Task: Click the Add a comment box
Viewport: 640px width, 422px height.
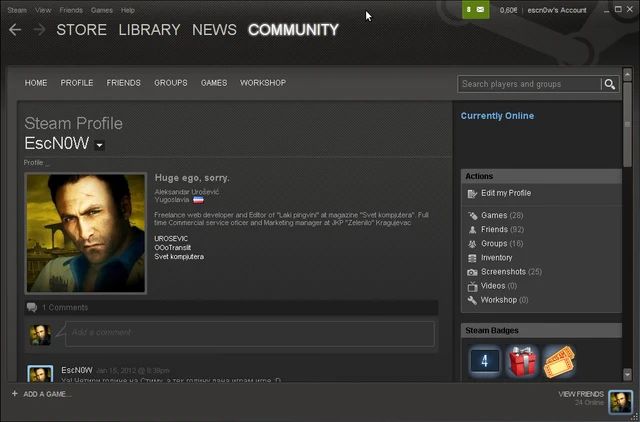Action: (250, 333)
